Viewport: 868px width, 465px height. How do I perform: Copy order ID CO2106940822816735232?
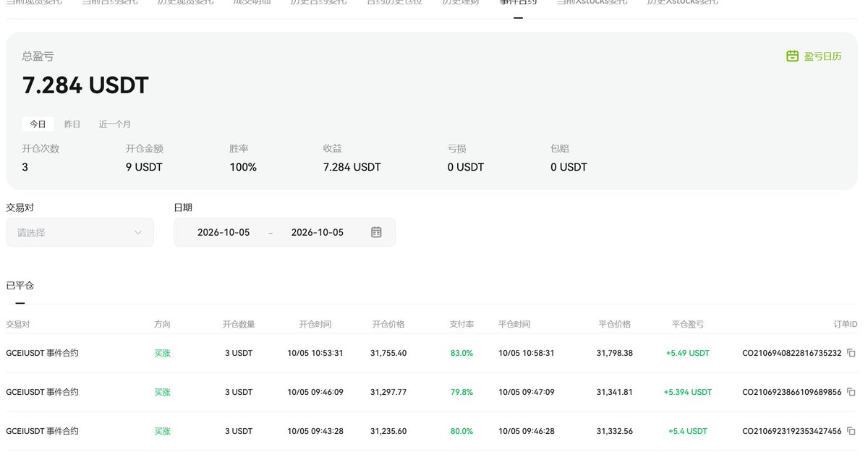coord(851,354)
